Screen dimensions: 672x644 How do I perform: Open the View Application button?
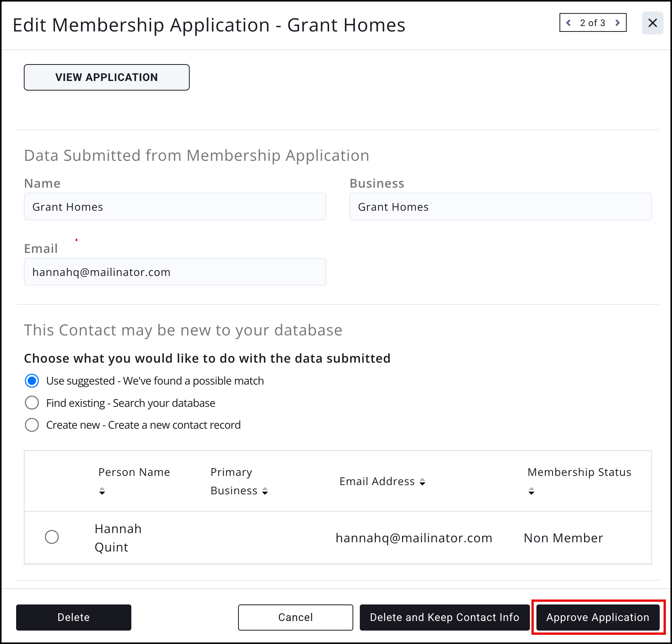coord(107,78)
